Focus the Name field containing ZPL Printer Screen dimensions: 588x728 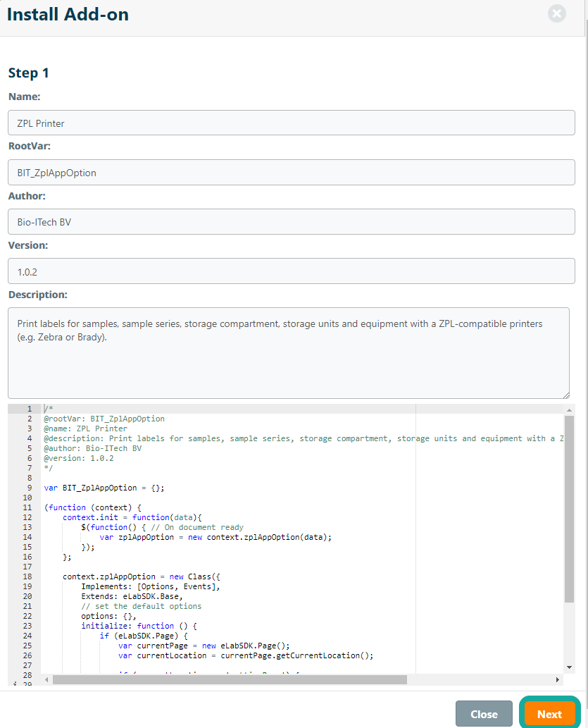click(292, 123)
